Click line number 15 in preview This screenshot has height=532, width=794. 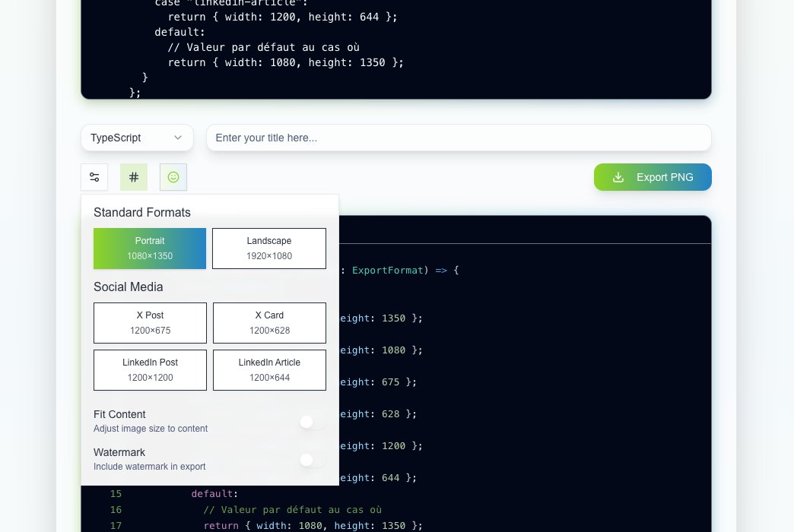click(116, 493)
